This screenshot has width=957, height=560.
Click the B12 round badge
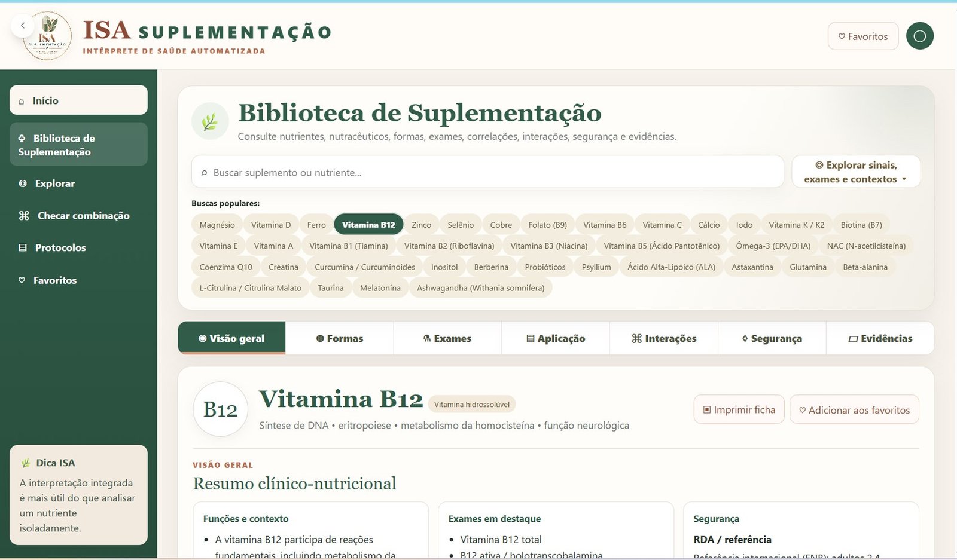pyautogui.click(x=220, y=409)
